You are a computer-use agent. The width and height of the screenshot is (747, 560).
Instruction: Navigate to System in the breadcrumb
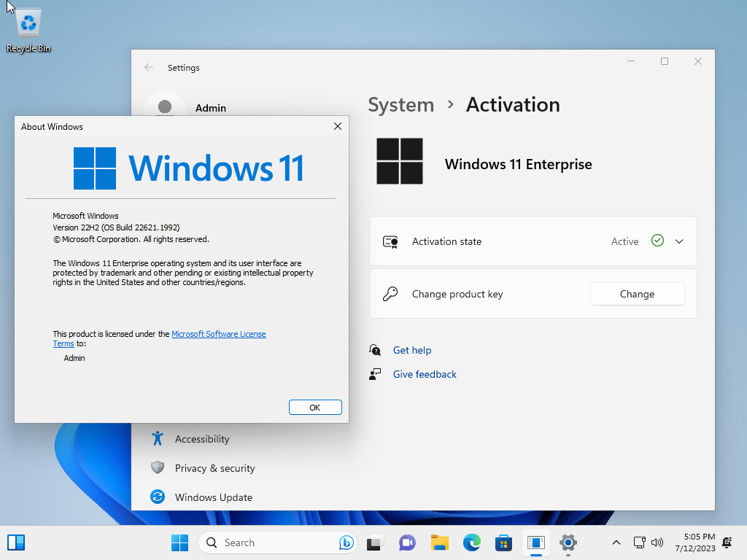coord(401,105)
